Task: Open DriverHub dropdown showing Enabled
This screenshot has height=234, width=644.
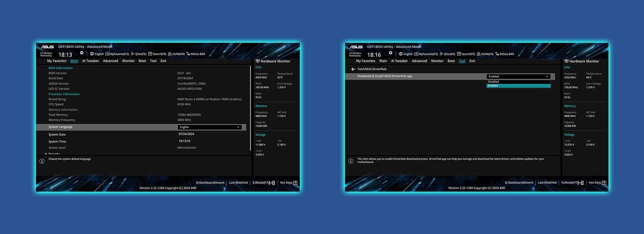Action: pos(518,76)
